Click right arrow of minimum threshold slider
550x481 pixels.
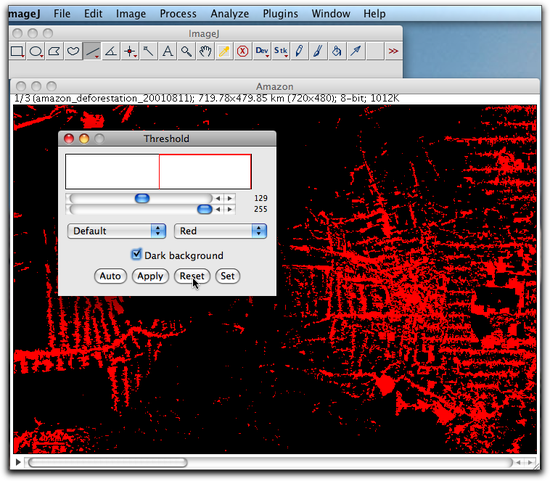tap(230, 198)
